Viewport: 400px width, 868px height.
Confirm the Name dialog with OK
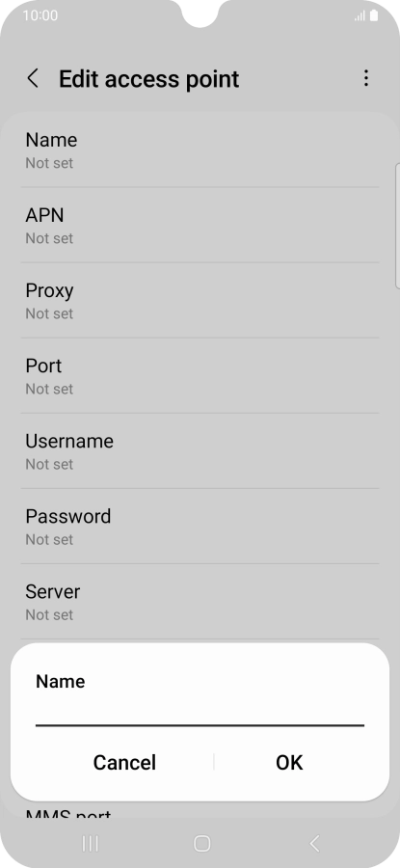tap(289, 762)
